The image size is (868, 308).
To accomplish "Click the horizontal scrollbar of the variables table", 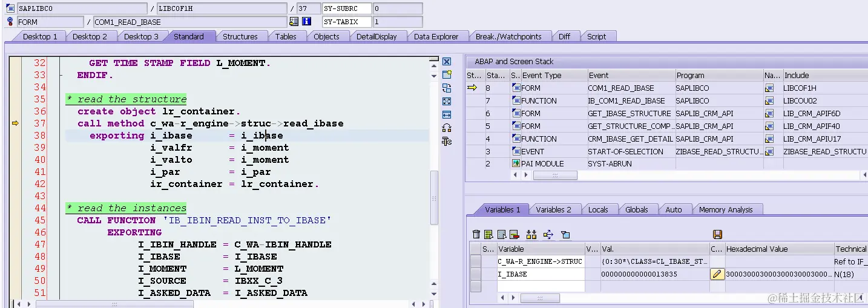I will 540,298.
